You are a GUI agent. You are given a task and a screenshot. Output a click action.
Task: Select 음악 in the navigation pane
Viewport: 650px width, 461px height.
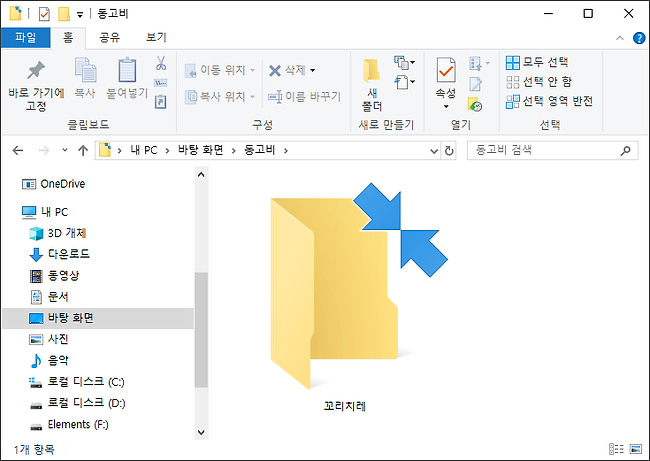pos(49,360)
